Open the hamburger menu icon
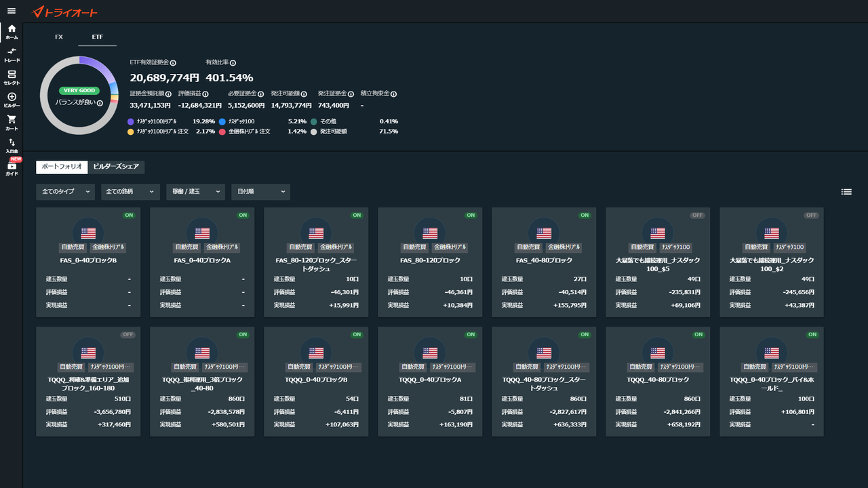 click(11, 11)
